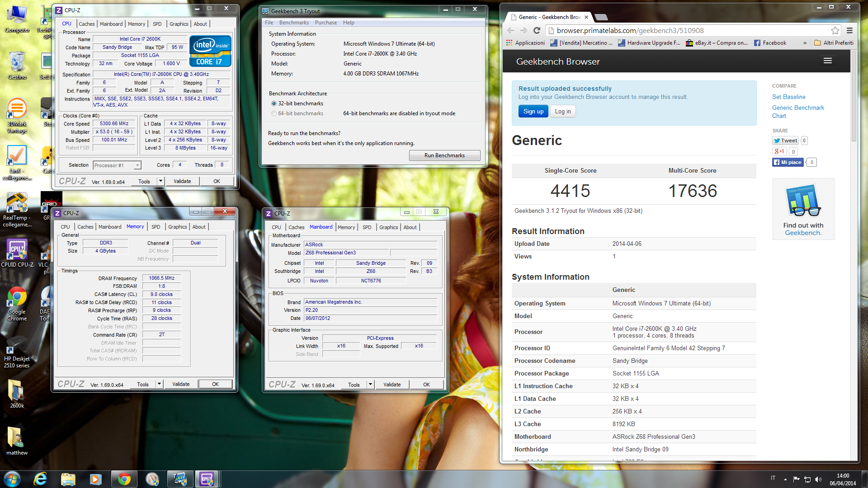Open the matthew folder on desktop
Screen dimensions: 868x488
pos(17,441)
